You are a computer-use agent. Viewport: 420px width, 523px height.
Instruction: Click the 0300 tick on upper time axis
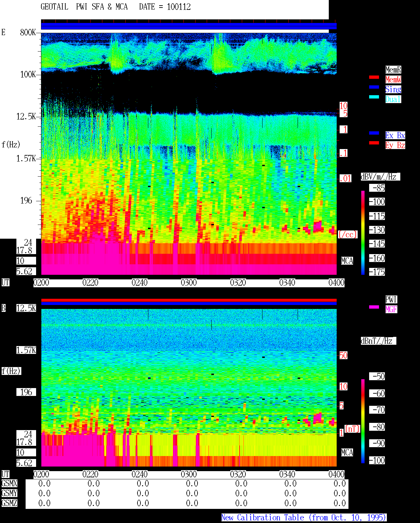(189, 283)
